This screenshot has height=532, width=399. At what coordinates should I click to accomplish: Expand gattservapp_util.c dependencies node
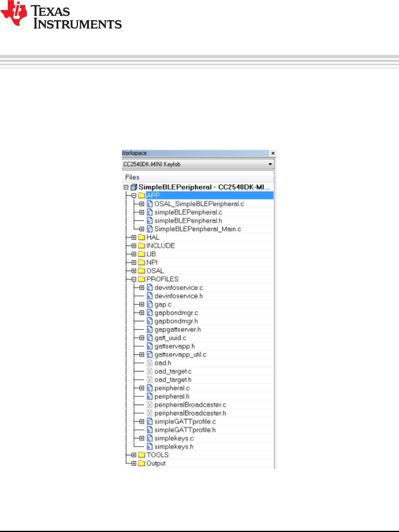tap(142, 354)
